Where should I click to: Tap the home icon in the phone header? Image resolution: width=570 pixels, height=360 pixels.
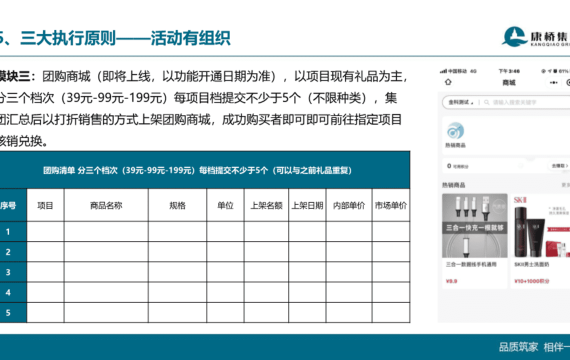[x=448, y=82]
